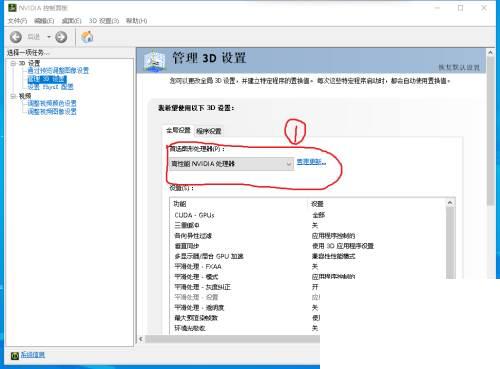Open the 3D 设置 menu in the menu bar
The width and height of the screenshot is (500, 369).
click(104, 21)
